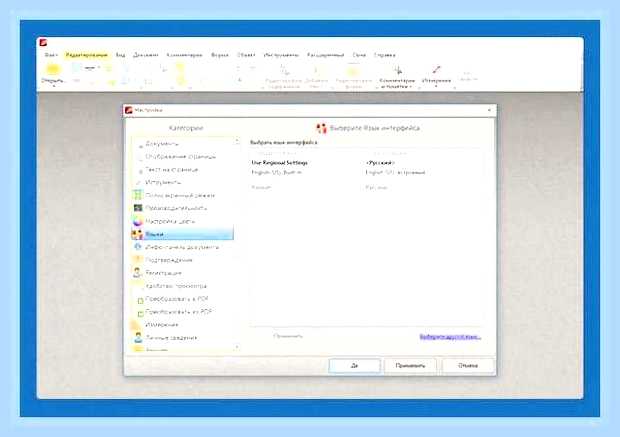This screenshot has height=437, width=620.
Task: Select Use Regional Settings language row
Action: click(x=366, y=163)
